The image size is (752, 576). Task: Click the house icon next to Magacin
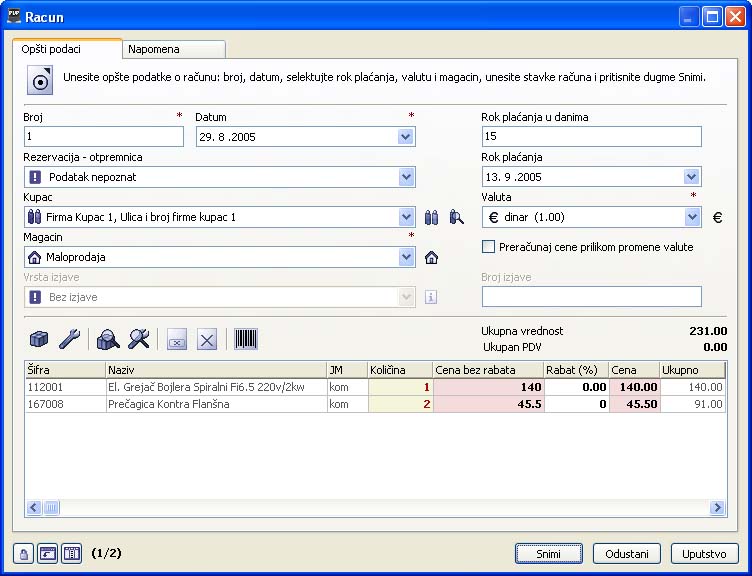[x=432, y=258]
